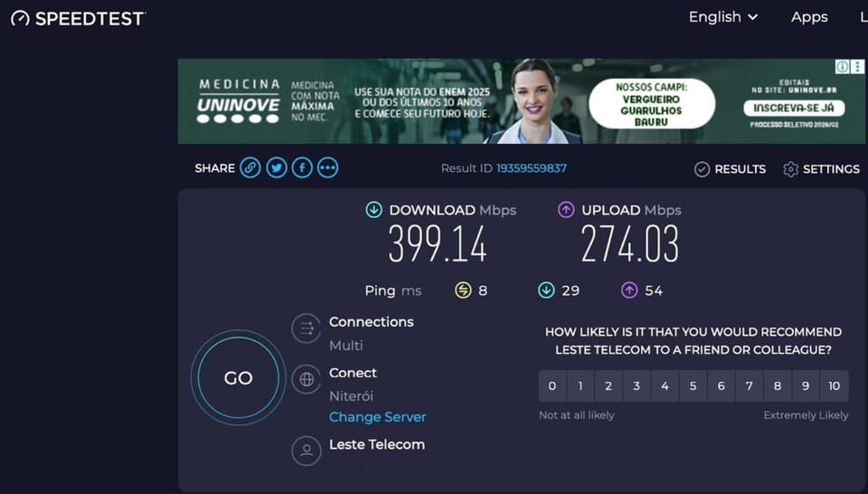Screen dimensions: 868x494
Task: Click the user icon next to Leste Telecom
Action: tap(307, 451)
